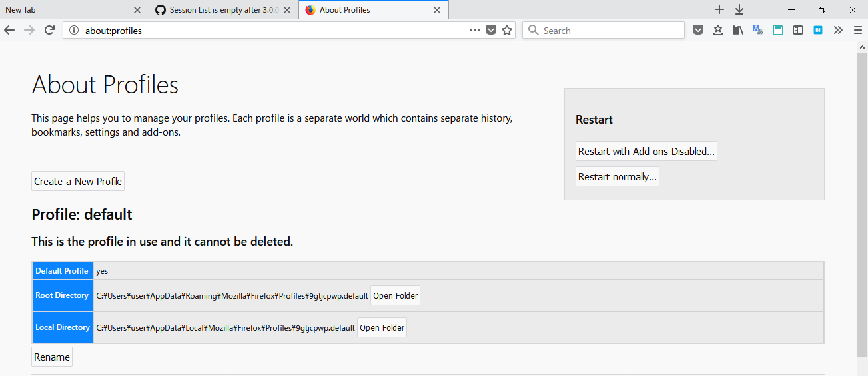868x376 pixels.
Task: Bookmark this page with the star
Action: coord(507,30)
